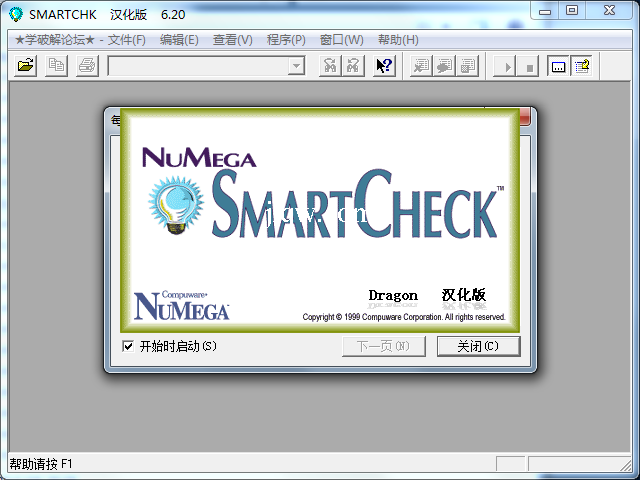Open the 编辑(E) menu
Image resolution: width=640 pixels, height=480 pixels.
[179, 40]
